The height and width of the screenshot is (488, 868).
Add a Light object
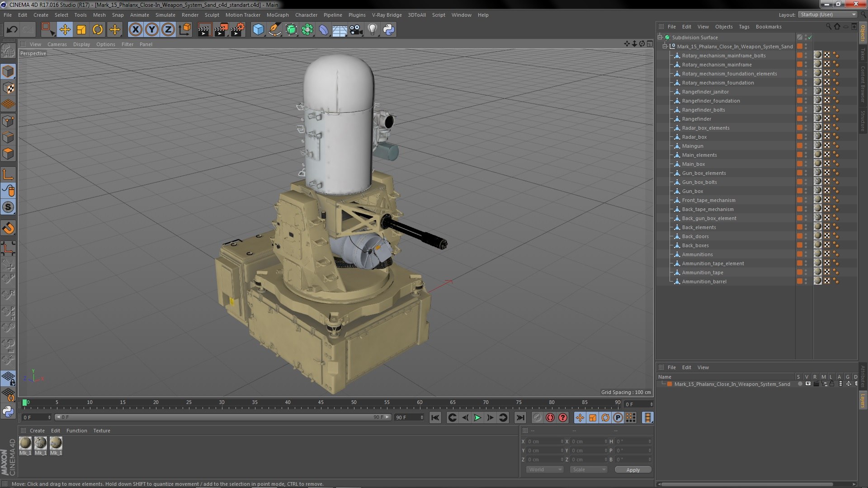tap(372, 30)
